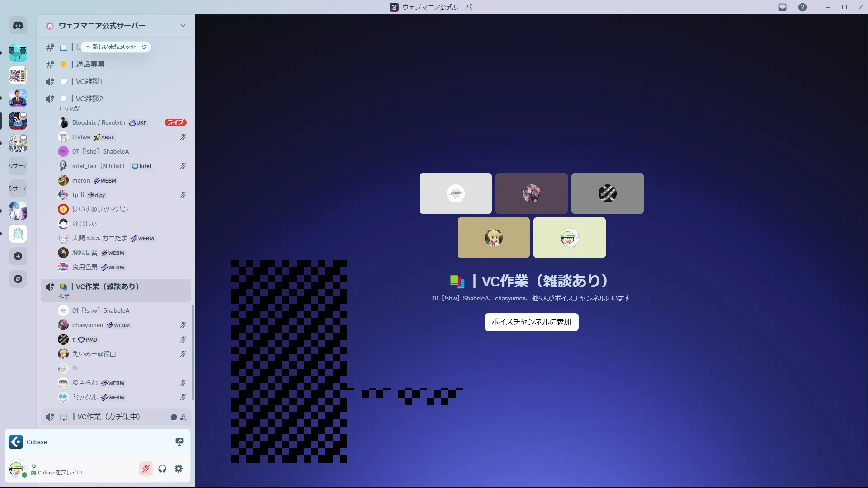Screen dimensions: 868x488
Task: Open Discord direct messages home icon
Action: [18, 26]
